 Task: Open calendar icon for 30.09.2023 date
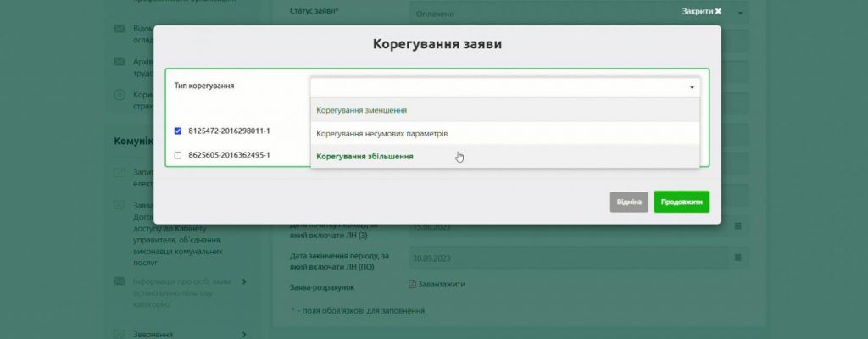[x=737, y=257]
